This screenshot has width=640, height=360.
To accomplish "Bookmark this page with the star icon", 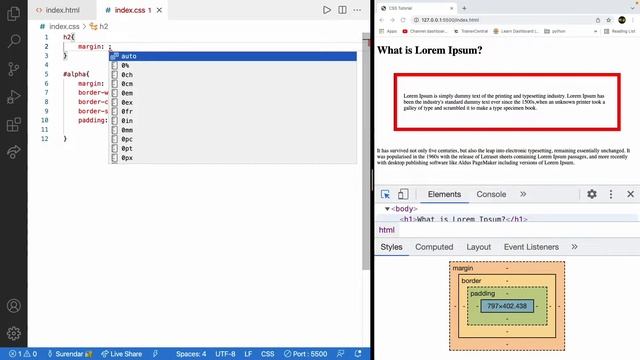I will coord(609,20).
